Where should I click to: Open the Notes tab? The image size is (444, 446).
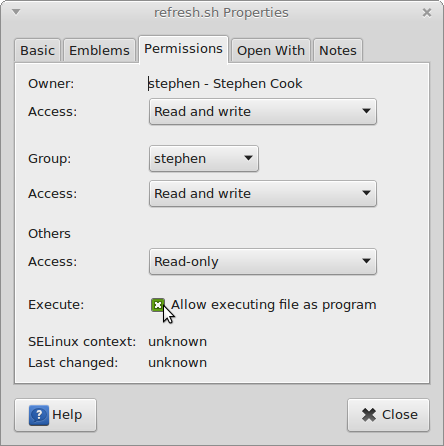coord(338,50)
